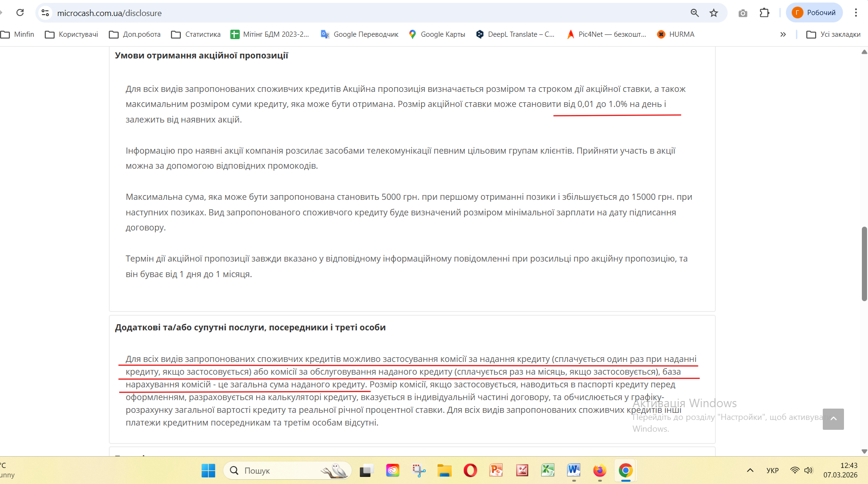Open File Explorer from the taskbar
Image resolution: width=868 pixels, height=484 pixels.
444,470
